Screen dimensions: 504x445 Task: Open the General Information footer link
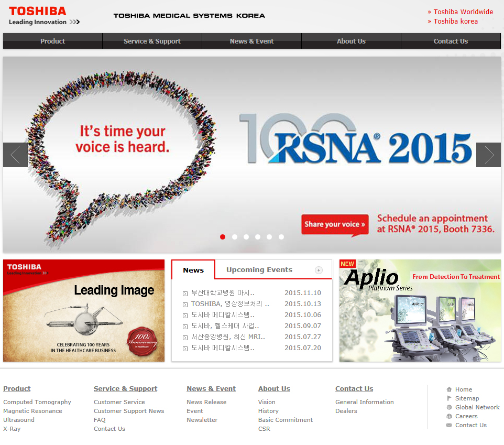pyautogui.click(x=365, y=402)
